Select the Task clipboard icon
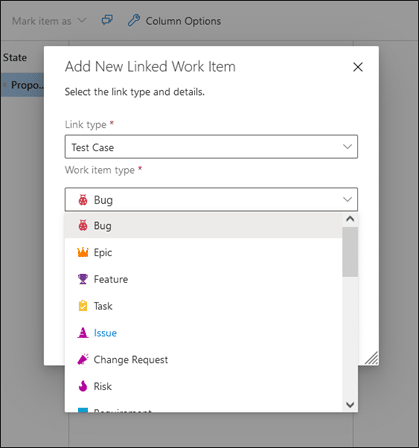 83,306
